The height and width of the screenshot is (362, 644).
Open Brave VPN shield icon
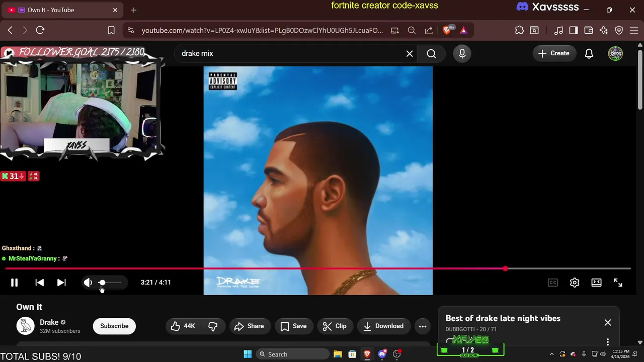[x=619, y=30]
